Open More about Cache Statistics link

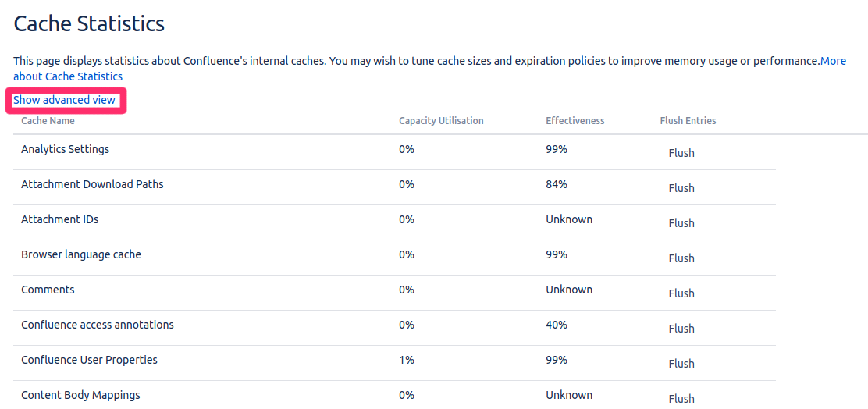68,76
